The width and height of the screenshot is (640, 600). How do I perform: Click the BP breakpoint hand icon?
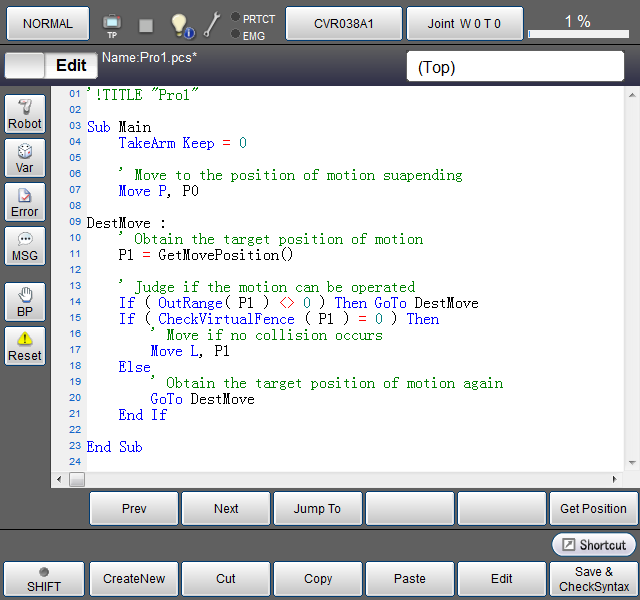(25, 302)
